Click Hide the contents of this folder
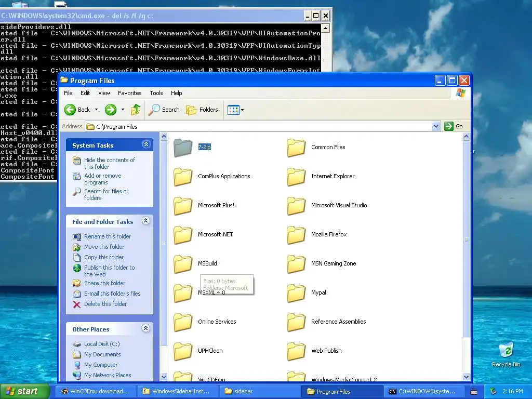The width and height of the screenshot is (532, 399). pyautogui.click(x=109, y=163)
